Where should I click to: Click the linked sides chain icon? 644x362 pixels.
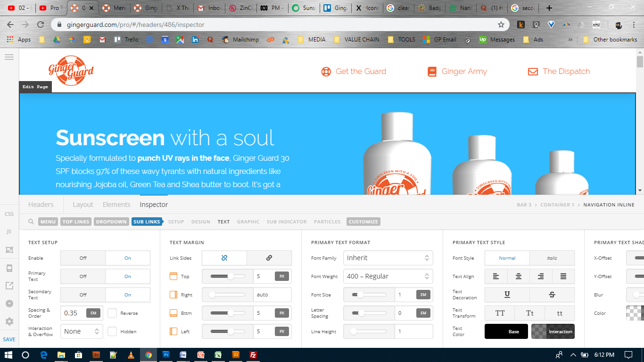tap(269, 258)
